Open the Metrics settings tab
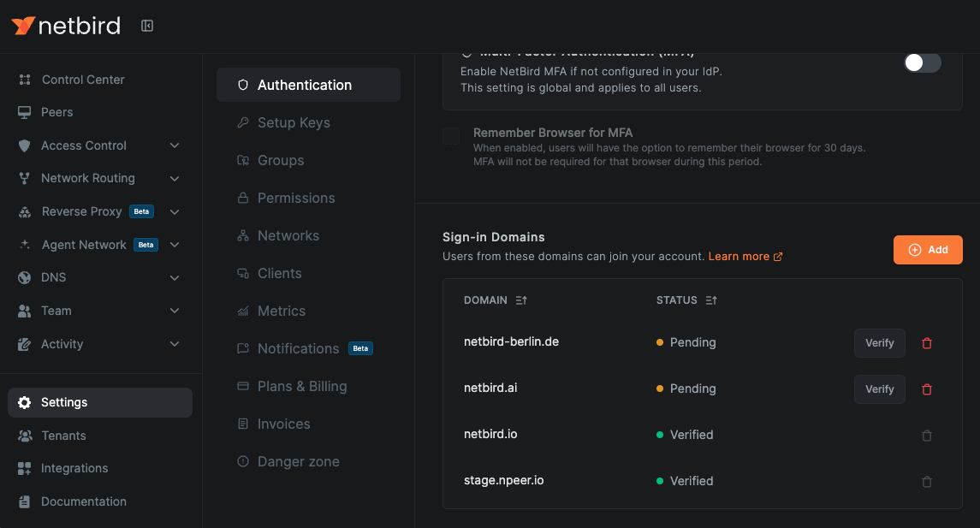 pyautogui.click(x=308, y=311)
